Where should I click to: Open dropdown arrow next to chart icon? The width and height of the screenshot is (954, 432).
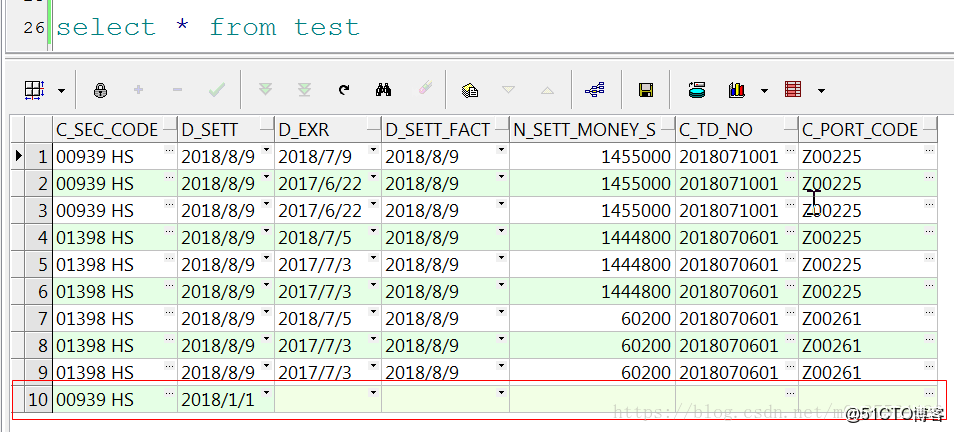pyautogui.click(x=764, y=91)
